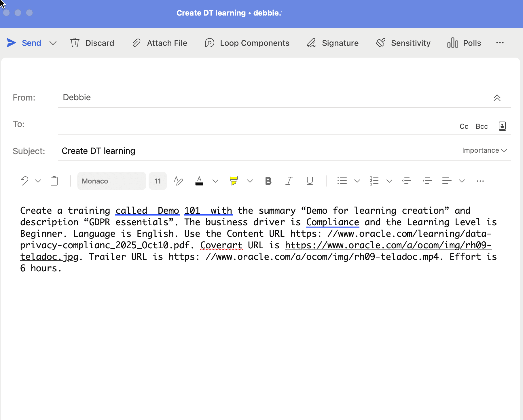Viewport: 523px width, 420px height.
Task: Click the paste clipboard icon
Action: coord(54,181)
